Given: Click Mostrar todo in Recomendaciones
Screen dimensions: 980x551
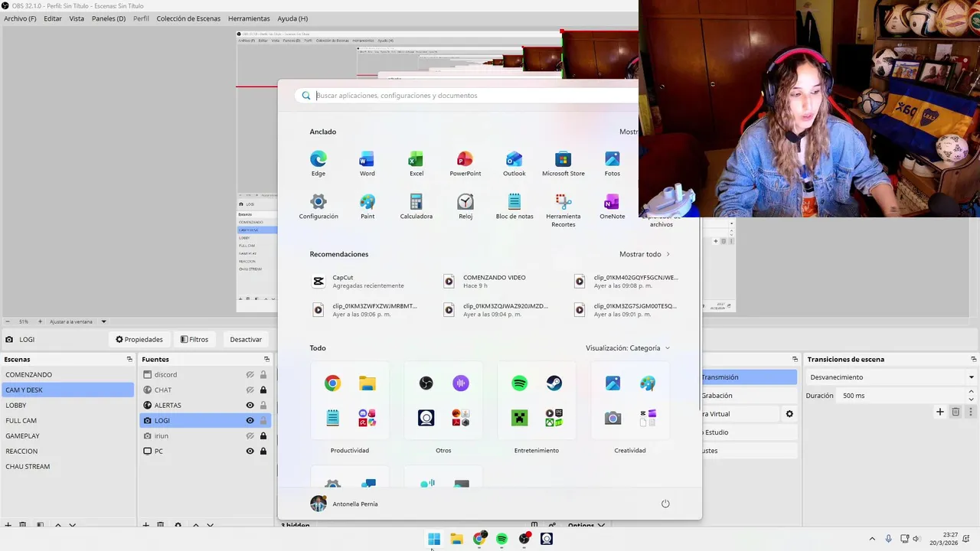Looking at the screenshot, I should (x=645, y=254).
